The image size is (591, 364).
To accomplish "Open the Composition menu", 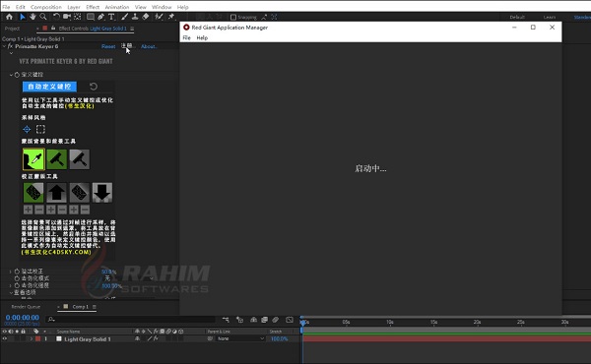I will pos(46,7).
